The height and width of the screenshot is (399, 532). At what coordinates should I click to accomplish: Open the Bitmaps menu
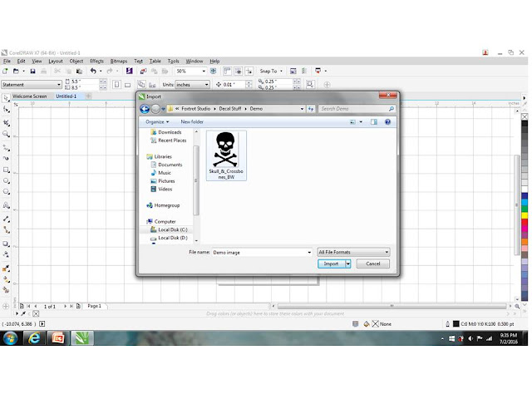coord(119,61)
